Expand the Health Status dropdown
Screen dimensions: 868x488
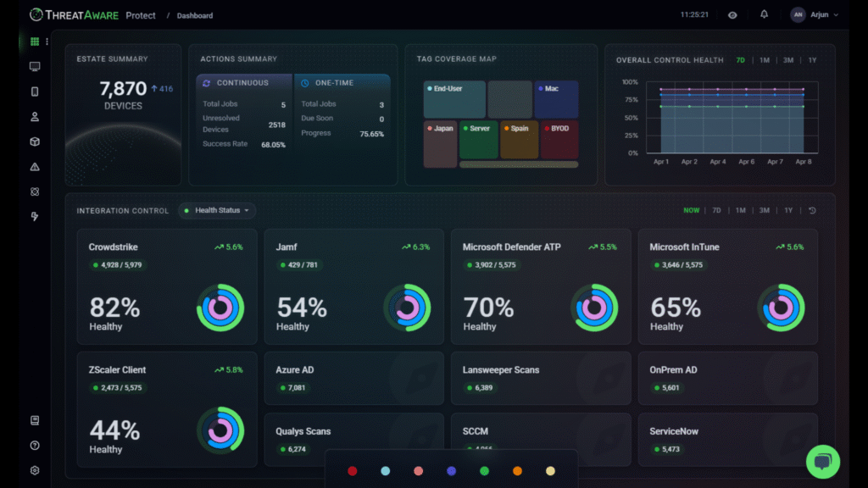tap(216, 210)
